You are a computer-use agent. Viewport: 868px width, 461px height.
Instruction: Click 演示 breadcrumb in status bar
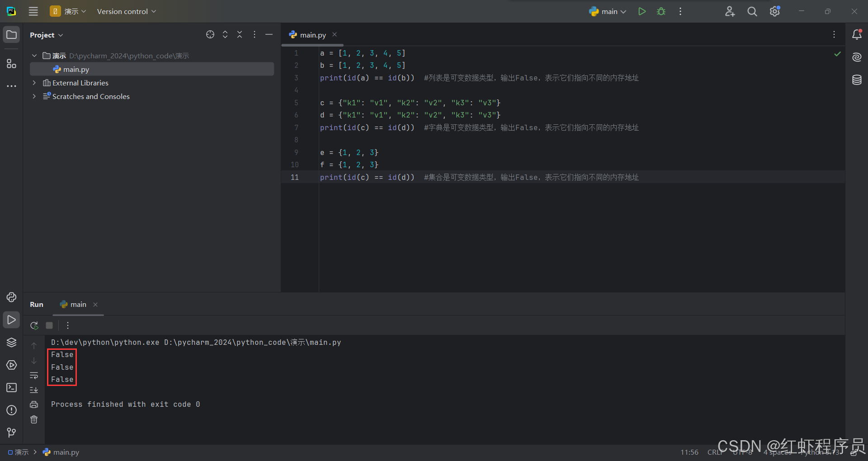point(18,452)
